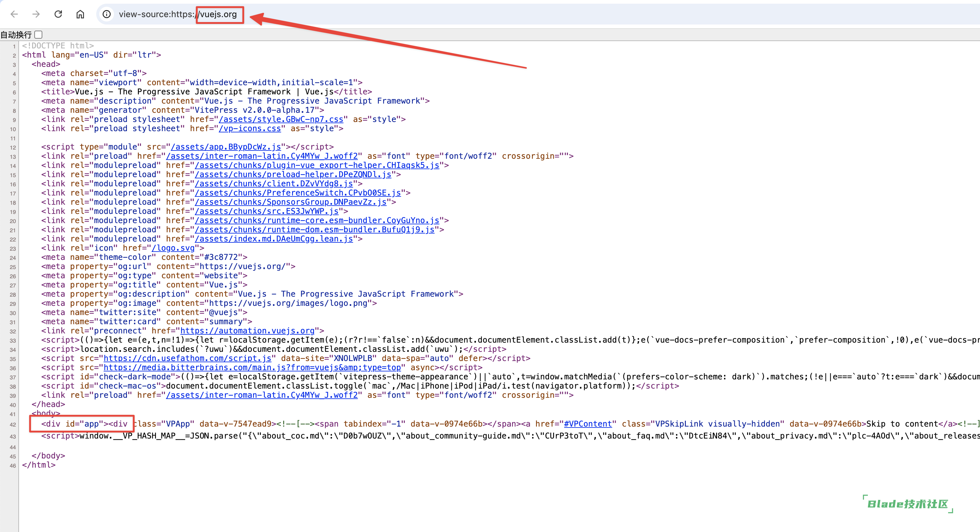Open the media.bitterbrains.com main.js link
This screenshot has width=980, height=532.
252,367
